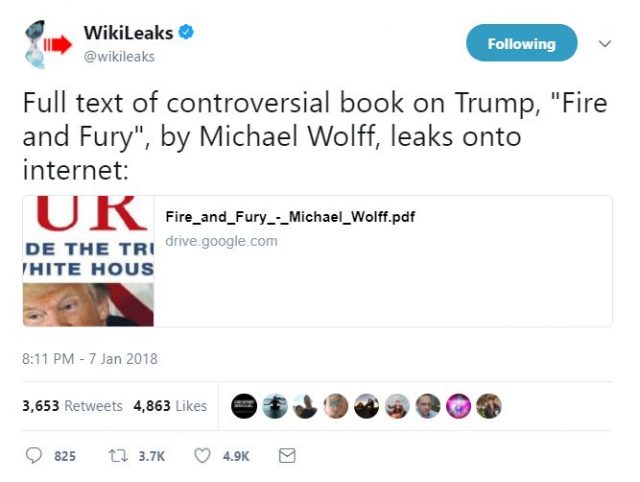Click the 8:11 PM - 7 Jan 2018 timestamp
The image size is (640, 482).
90,359
